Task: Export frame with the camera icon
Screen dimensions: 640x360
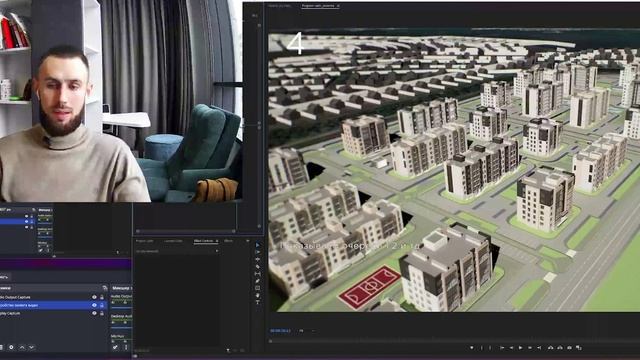Action: (569, 348)
